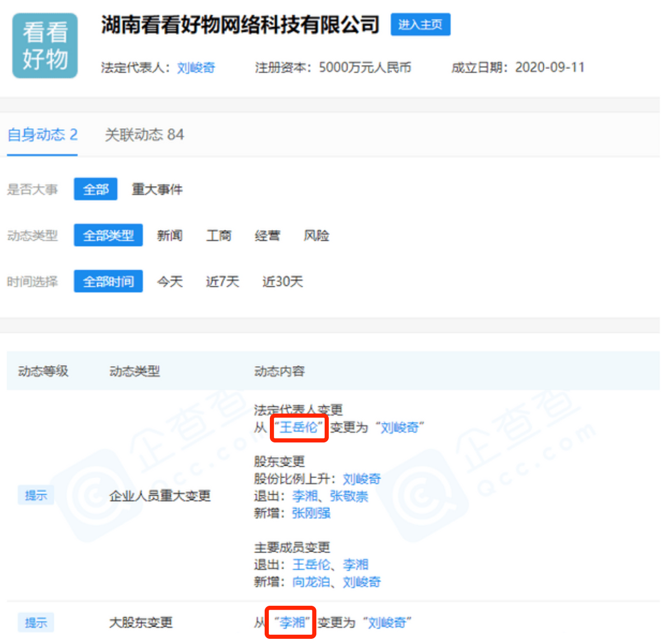Filter dynamics by 风险
672x641 pixels.
[316, 235]
